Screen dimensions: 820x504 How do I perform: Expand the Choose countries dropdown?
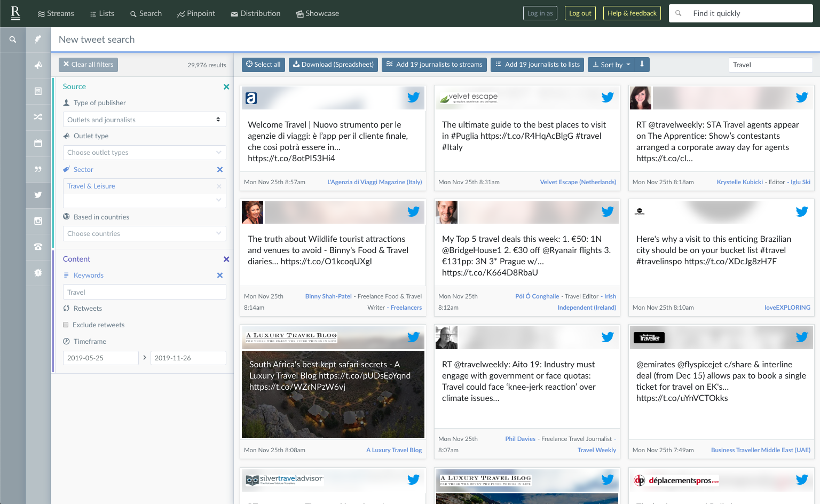pyautogui.click(x=144, y=233)
